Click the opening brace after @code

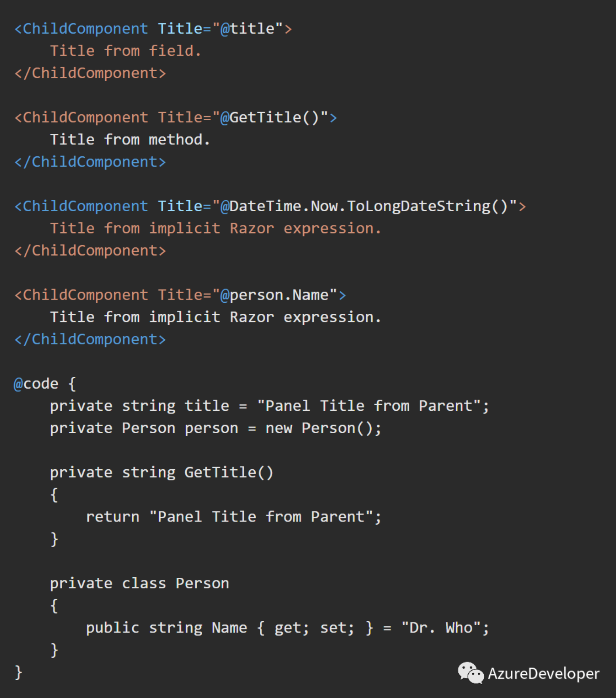(x=72, y=384)
